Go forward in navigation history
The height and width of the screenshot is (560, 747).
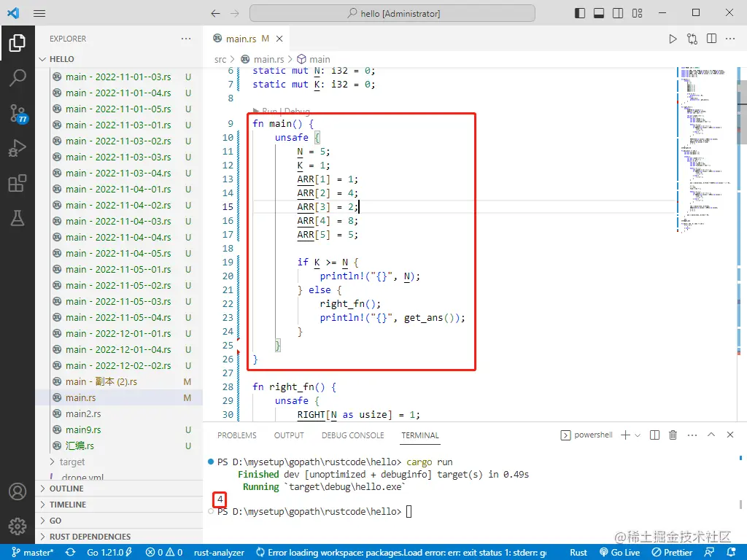235,13
